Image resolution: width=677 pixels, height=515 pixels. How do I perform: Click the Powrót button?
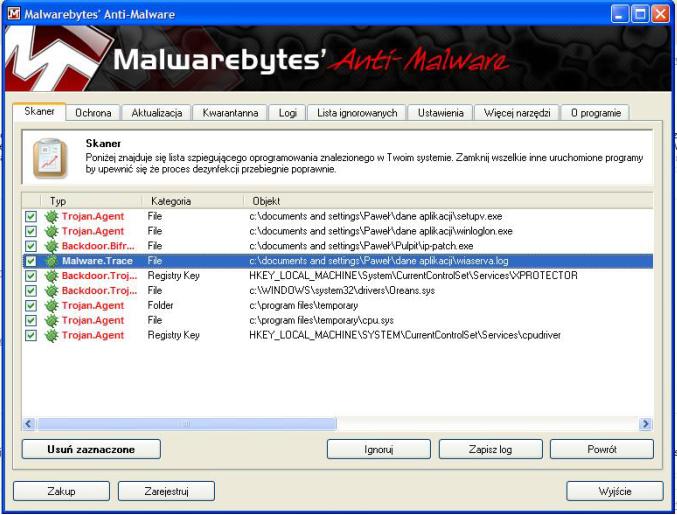tap(602, 449)
